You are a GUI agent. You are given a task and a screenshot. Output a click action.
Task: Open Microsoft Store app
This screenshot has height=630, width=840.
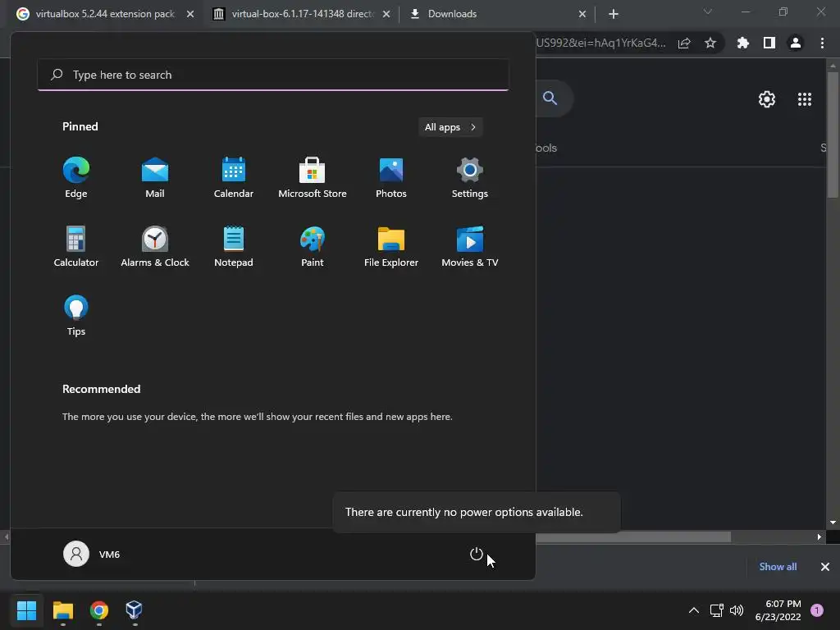tap(313, 178)
